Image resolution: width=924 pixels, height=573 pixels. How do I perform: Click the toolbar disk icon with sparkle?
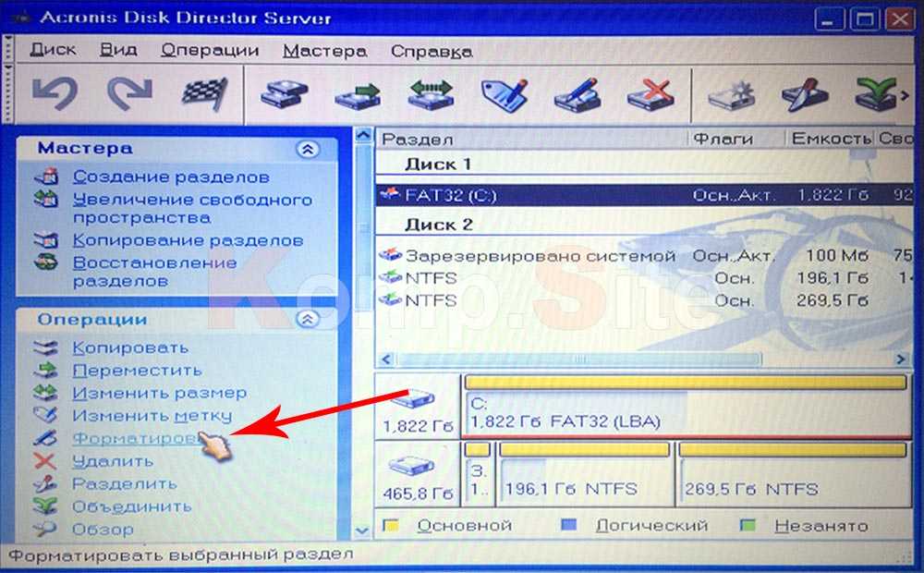(731, 95)
